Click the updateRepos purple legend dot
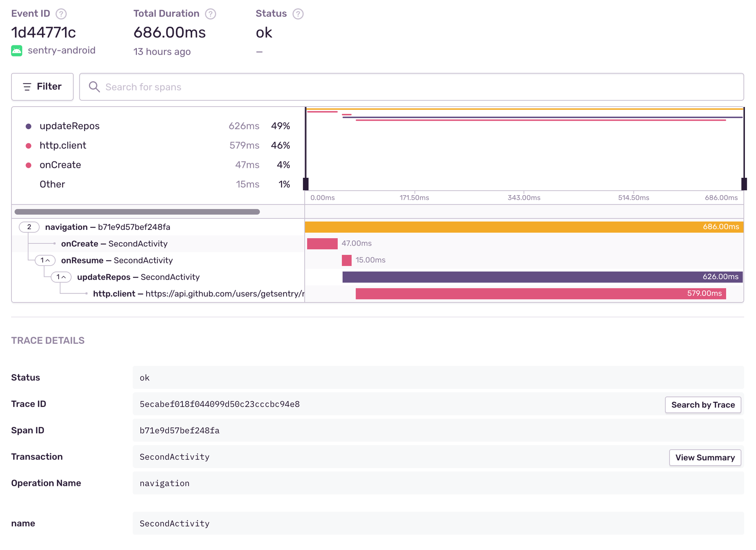Screen dimensions: 756x550 point(28,126)
